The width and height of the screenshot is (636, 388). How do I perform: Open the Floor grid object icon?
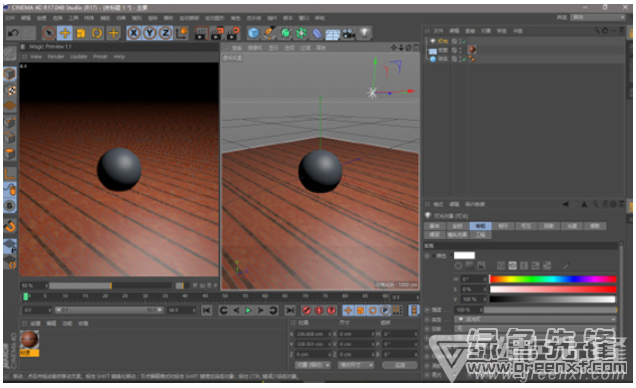click(x=333, y=34)
